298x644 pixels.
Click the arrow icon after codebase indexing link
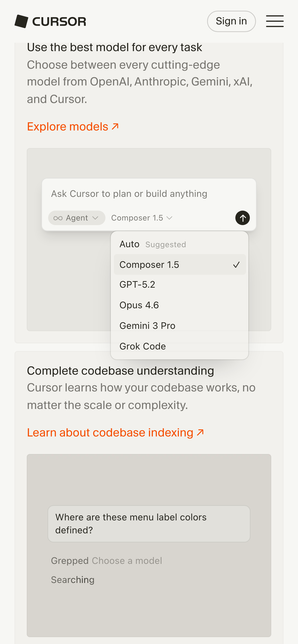click(200, 432)
